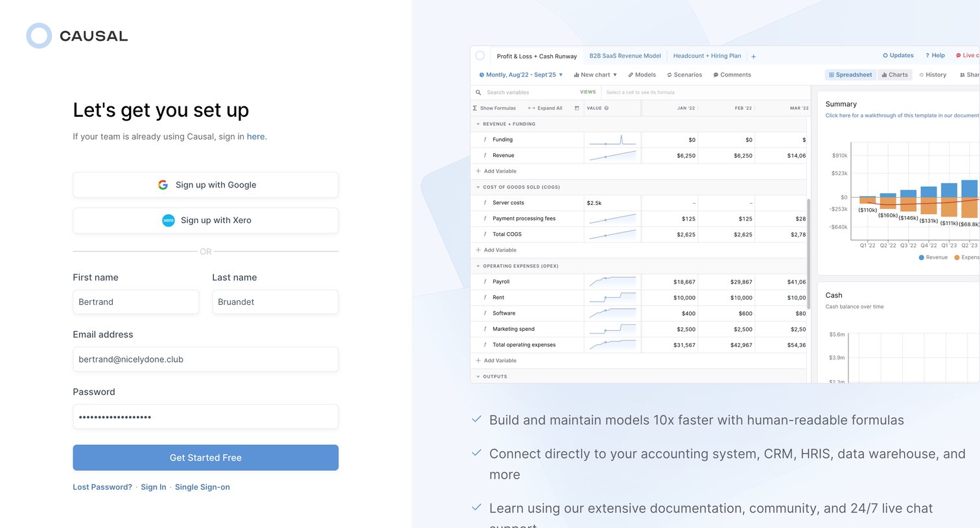Viewport: 980px width, 528px height.
Task: Follow the Sign In link
Action: click(x=154, y=487)
